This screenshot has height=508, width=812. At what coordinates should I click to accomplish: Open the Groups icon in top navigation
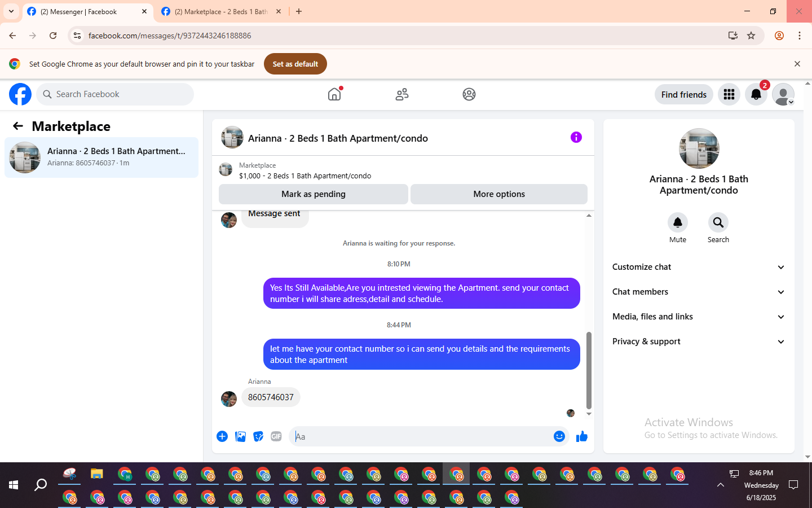(469, 94)
